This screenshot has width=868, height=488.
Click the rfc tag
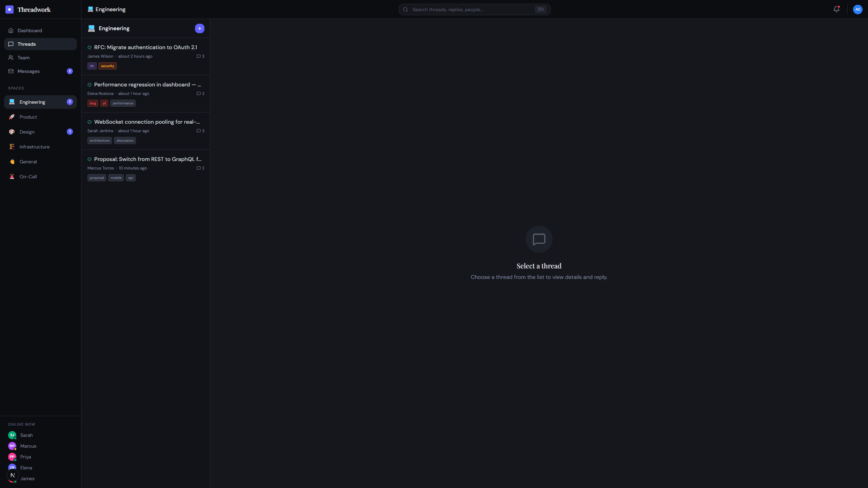[x=92, y=66]
